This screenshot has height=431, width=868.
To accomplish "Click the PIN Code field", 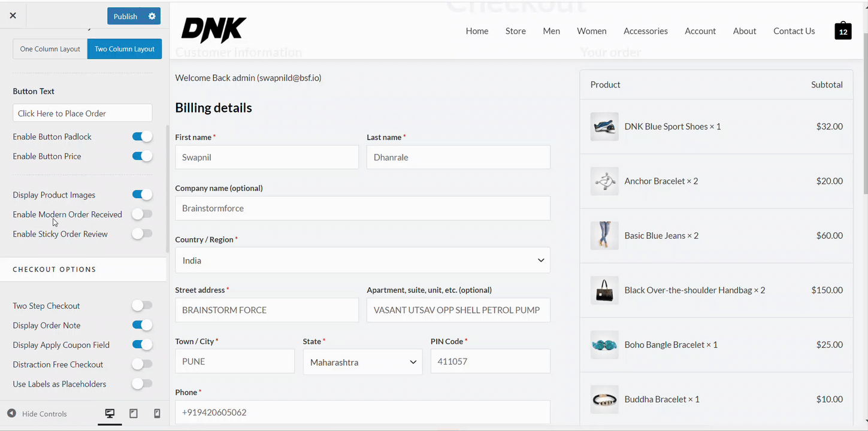I will tap(490, 362).
